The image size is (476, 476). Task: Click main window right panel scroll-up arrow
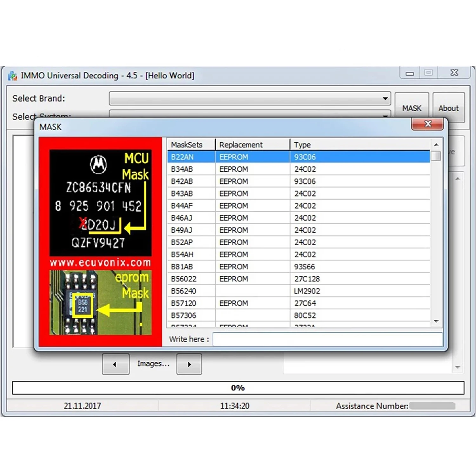[458, 179]
